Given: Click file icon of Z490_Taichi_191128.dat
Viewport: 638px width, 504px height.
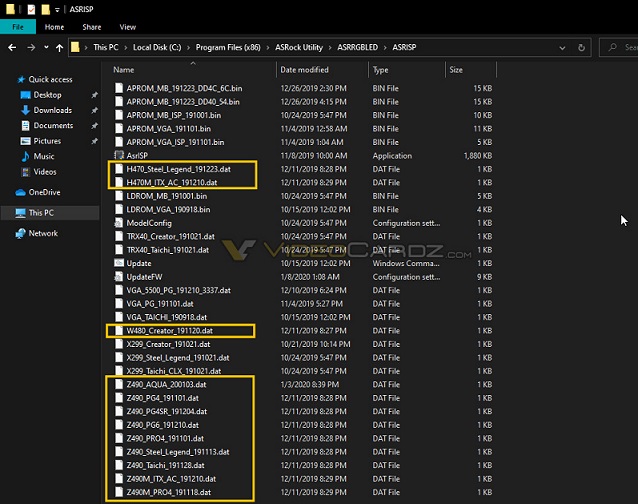Looking at the screenshot, I should coord(119,465).
